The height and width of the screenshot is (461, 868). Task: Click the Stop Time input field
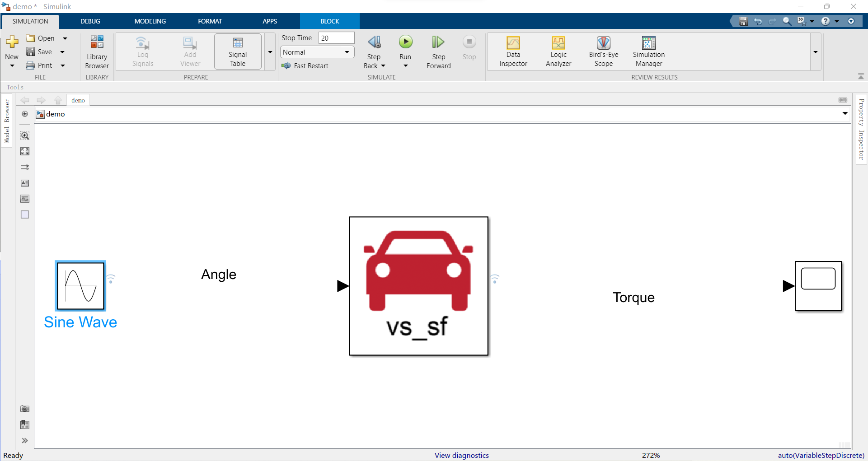[337, 38]
